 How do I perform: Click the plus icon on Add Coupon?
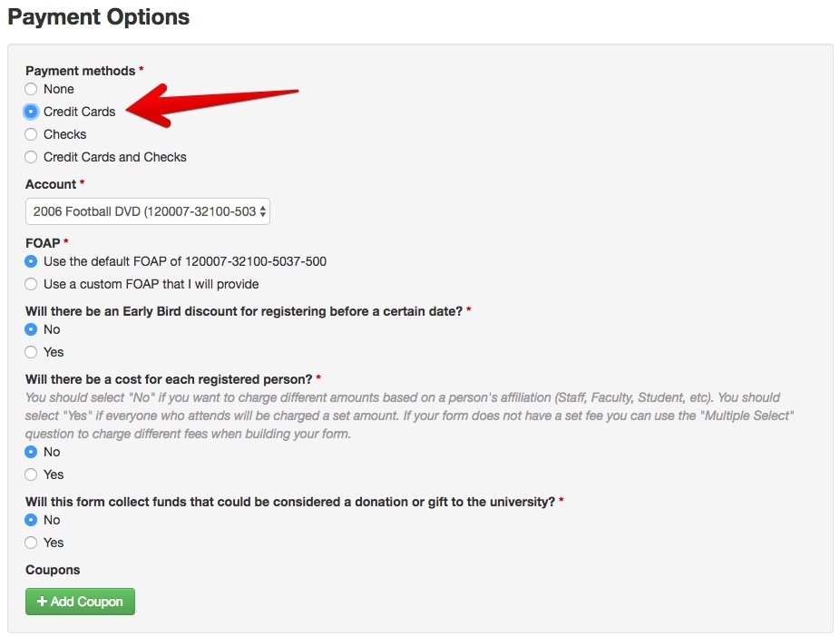click(42, 602)
